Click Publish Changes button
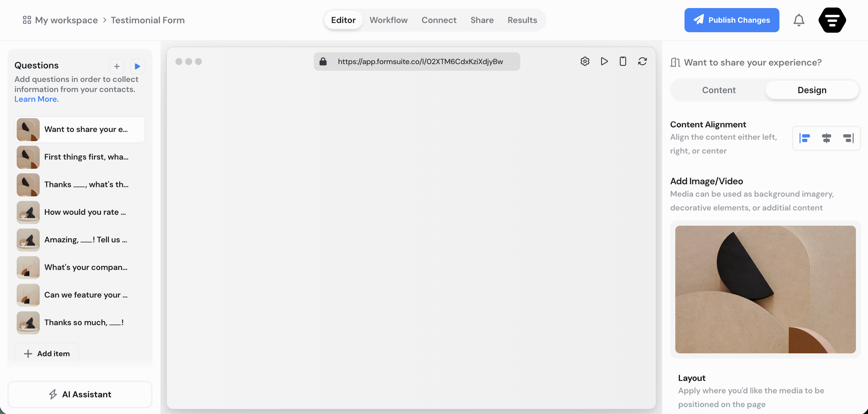The height and width of the screenshot is (414, 868). (732, 20)
